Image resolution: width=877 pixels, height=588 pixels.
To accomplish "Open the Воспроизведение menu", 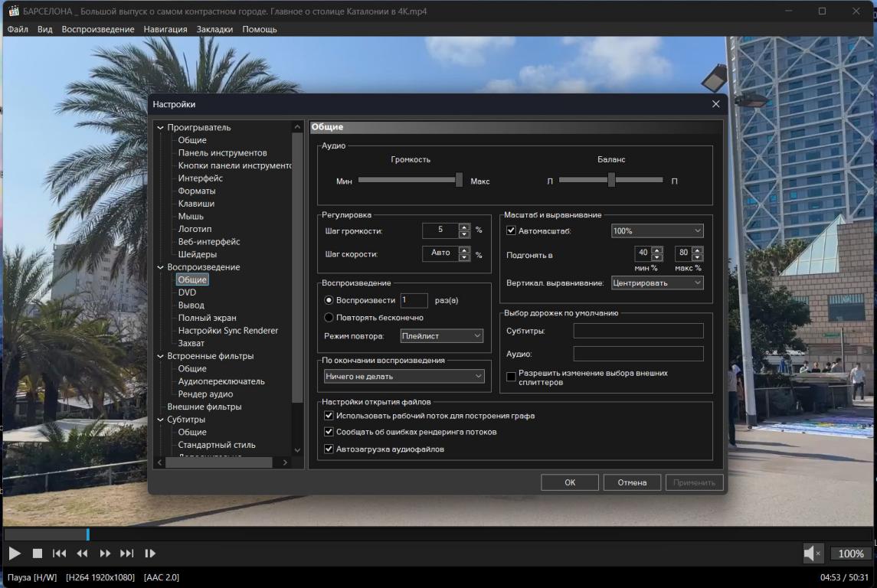I will click(98, 29).
